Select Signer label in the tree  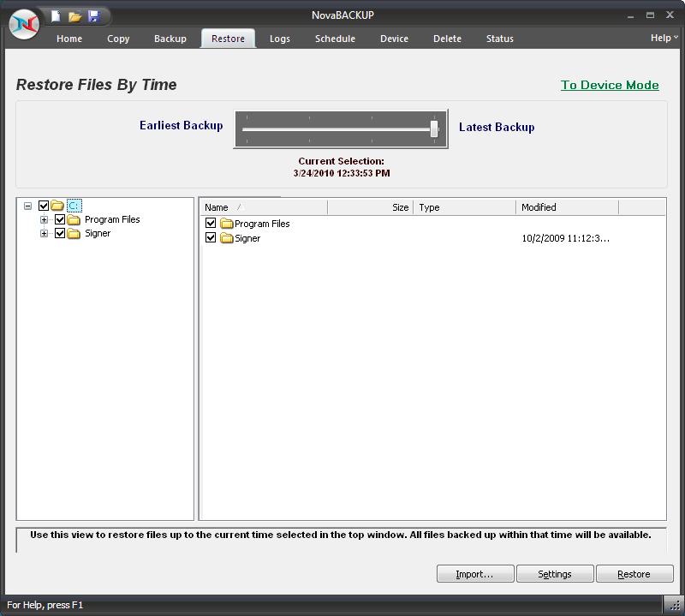click(98, 233)
